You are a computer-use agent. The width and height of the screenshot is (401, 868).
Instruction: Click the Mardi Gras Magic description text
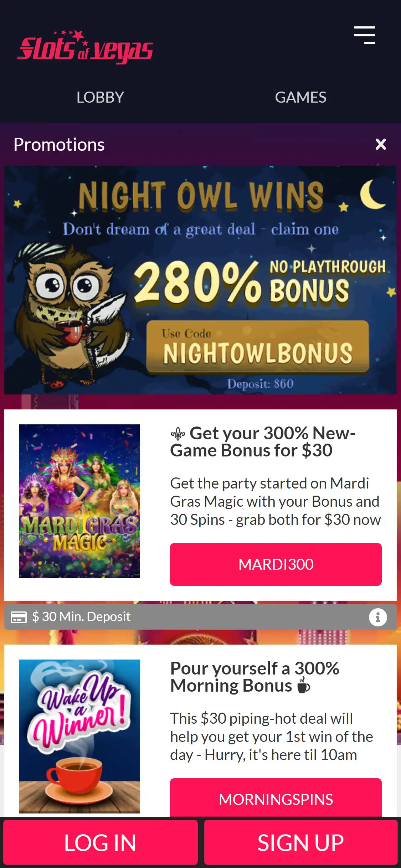click(x=276, y=501)
